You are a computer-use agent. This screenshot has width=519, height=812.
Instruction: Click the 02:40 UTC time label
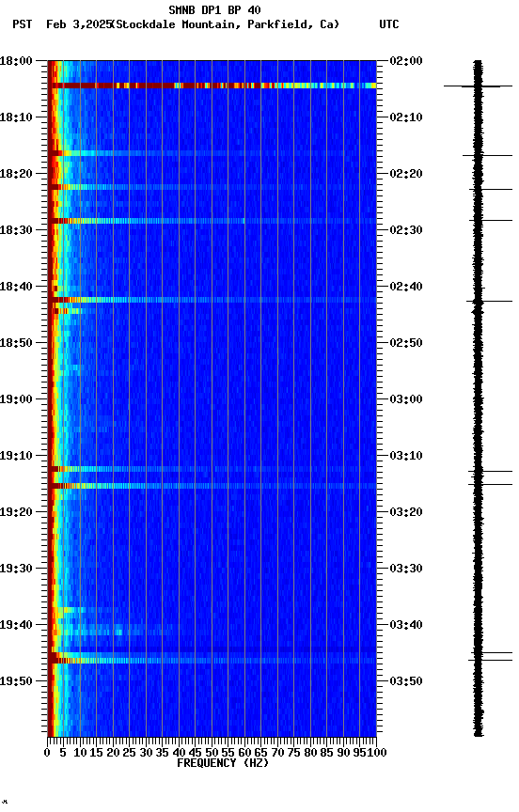[x=406, y=287]
